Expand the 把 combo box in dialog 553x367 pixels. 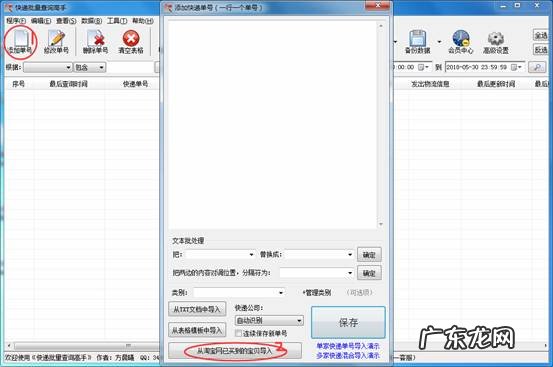[251, 255]
